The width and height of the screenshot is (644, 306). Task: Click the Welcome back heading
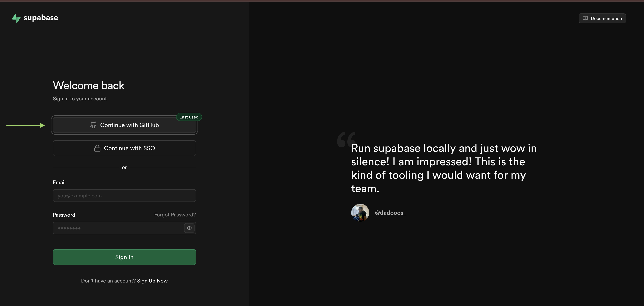point(88,85)
